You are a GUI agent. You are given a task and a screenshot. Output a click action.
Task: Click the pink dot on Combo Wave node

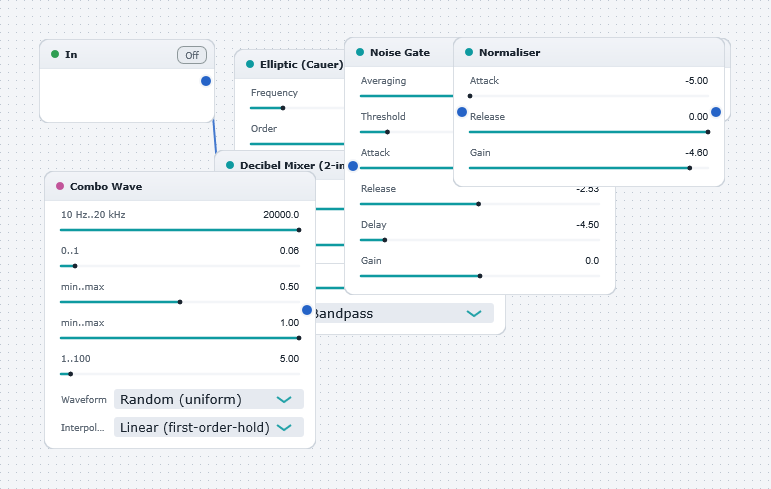pyautogui.click(x=60, y=186)
